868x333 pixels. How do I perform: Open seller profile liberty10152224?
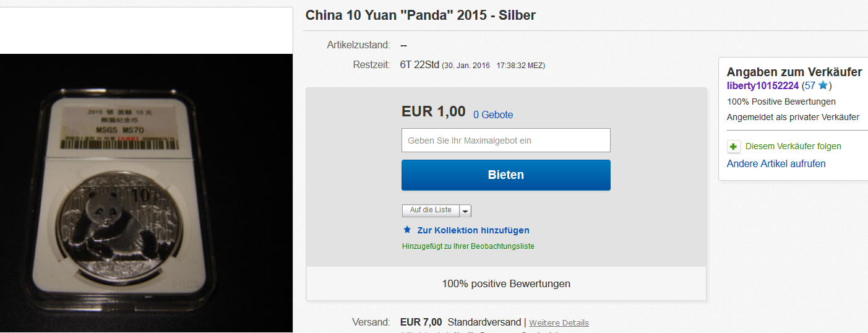point(763,85)
